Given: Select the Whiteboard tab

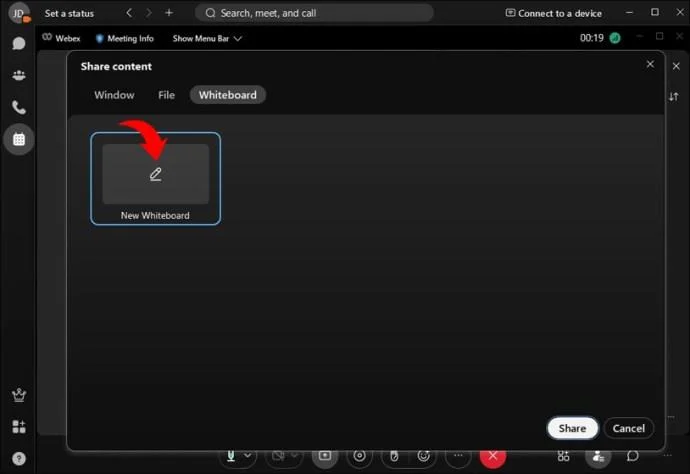Looking at the screenshot, I should (228, 95).
